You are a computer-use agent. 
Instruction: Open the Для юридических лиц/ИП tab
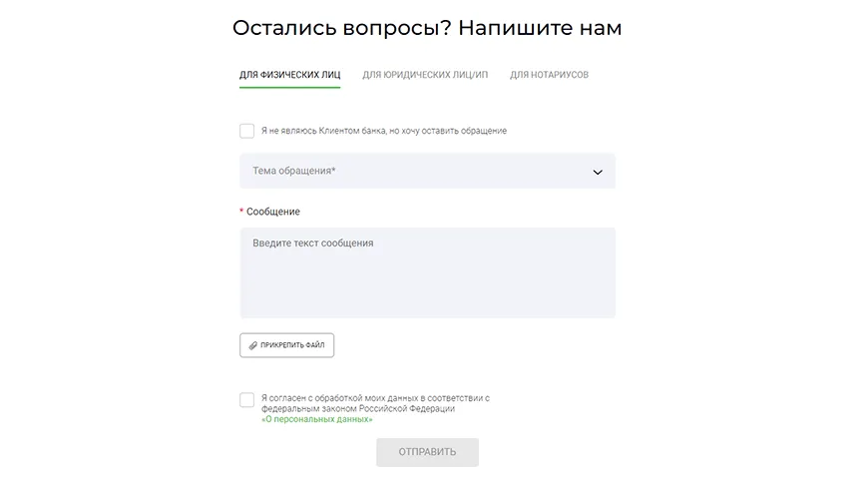pyautogui.click(x=425, y=75)
